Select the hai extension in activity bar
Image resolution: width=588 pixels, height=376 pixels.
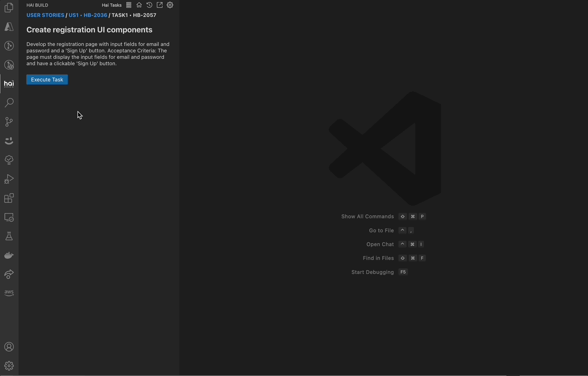point(9,84)
